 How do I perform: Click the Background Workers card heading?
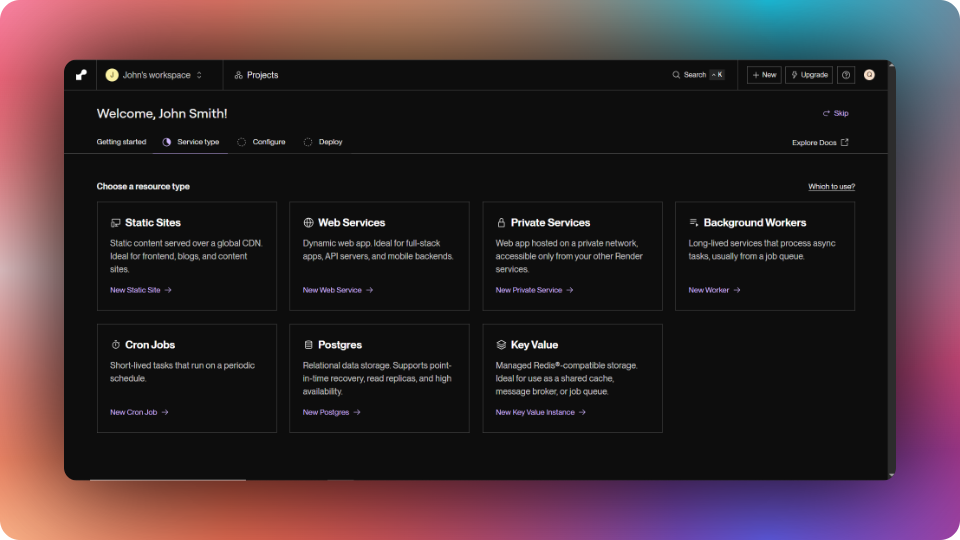coord(755,223)
